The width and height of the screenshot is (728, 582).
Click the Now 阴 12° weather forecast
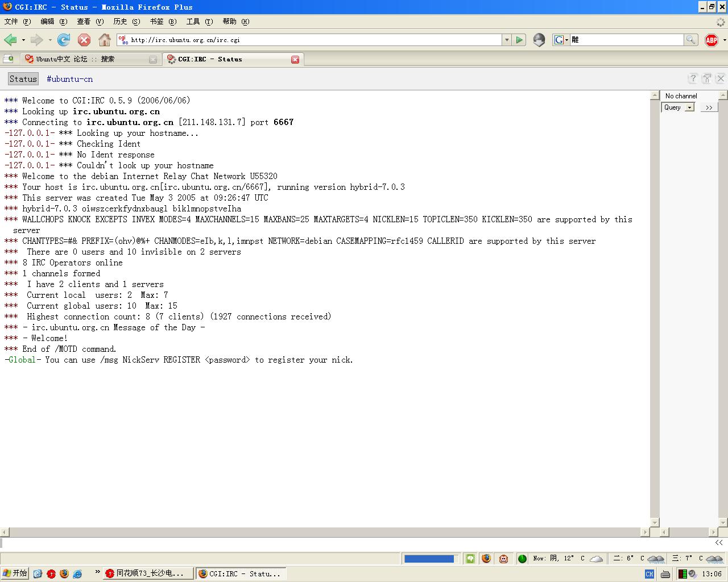pyautogui.click(x=568, y=559)
